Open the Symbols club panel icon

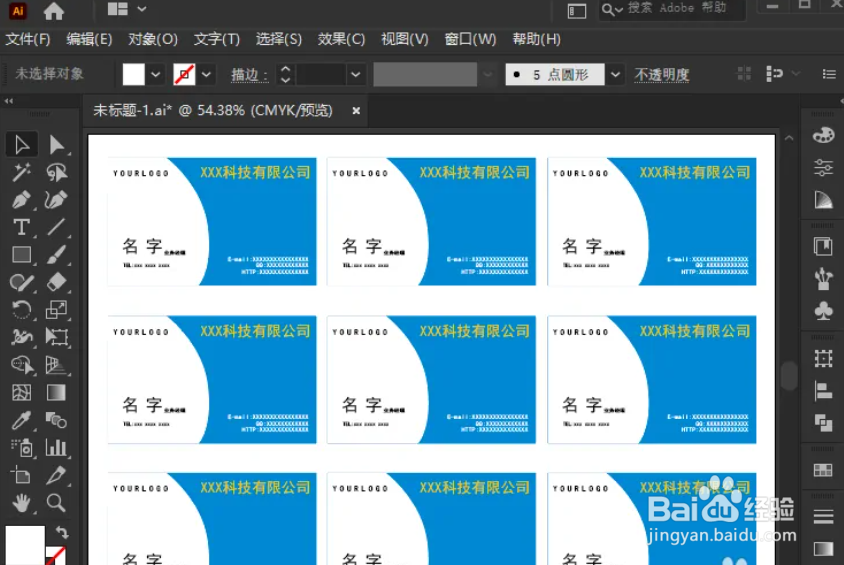point(823,311)
